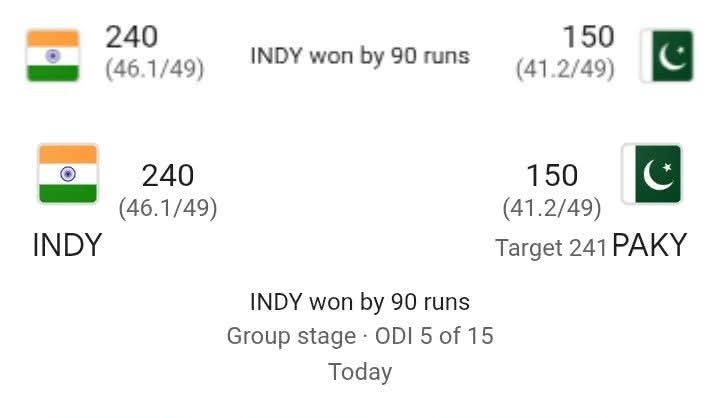Click result text above the Group stage line

pos(360,302)
